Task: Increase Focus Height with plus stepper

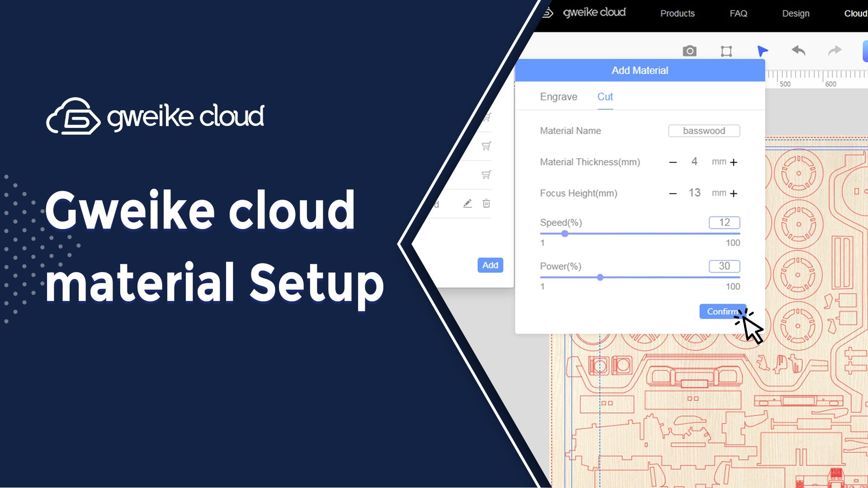Action: pyautogui.click(x=734, y=193)
